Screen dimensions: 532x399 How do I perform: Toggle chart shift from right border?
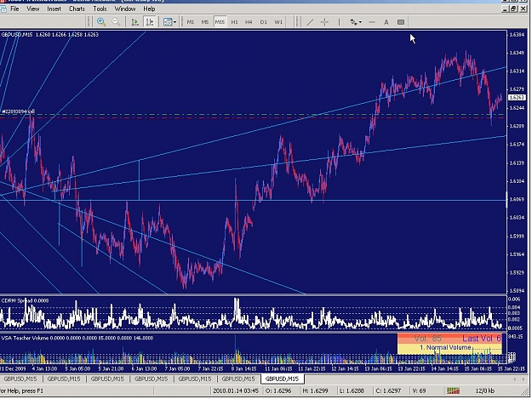[x=150, y=22]
